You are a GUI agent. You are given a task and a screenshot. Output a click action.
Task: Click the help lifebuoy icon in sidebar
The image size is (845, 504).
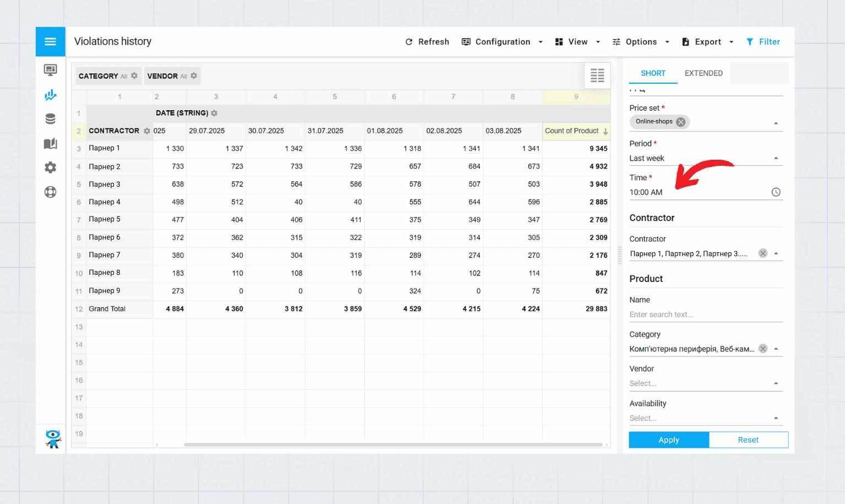pyautogui.click(x=50, y=192)
